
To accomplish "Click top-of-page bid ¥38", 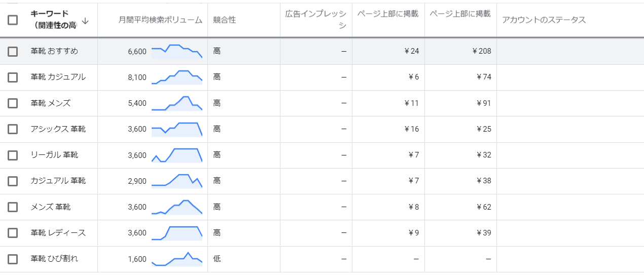I will [x=484, y=181].
